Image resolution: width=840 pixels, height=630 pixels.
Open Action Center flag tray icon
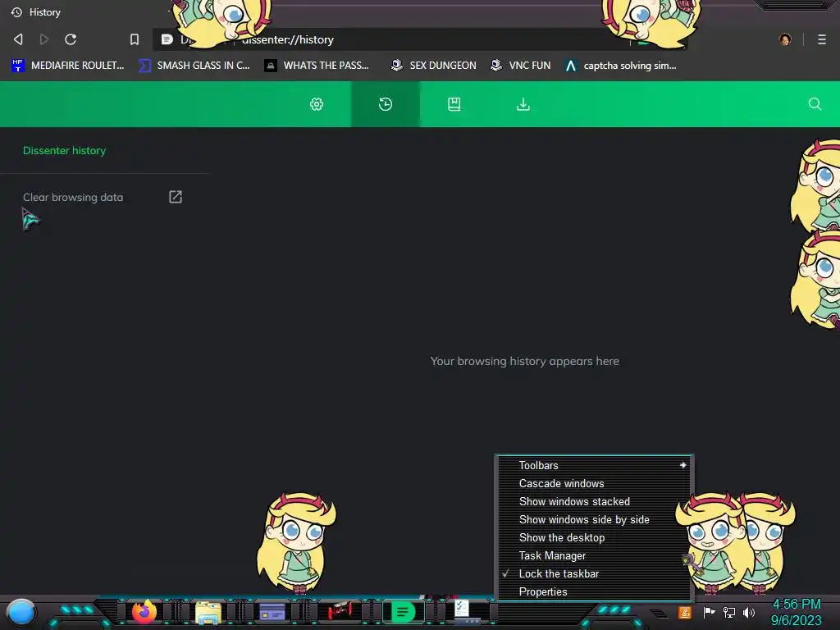coord(709,612)
